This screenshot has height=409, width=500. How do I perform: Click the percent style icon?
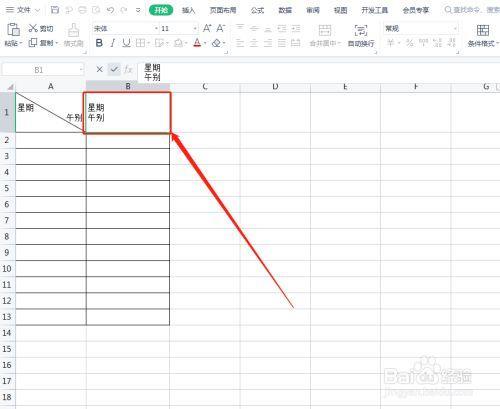click(x=410, y=43)
